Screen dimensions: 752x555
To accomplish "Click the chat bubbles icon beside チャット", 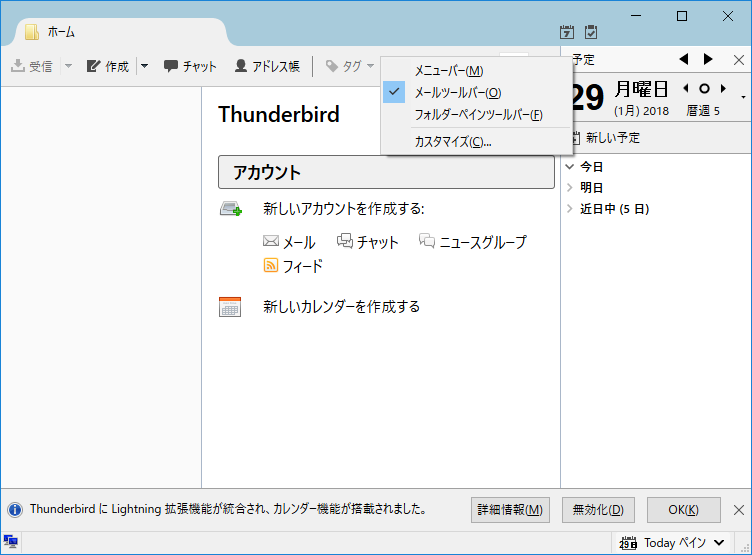I will pos(345,240).
